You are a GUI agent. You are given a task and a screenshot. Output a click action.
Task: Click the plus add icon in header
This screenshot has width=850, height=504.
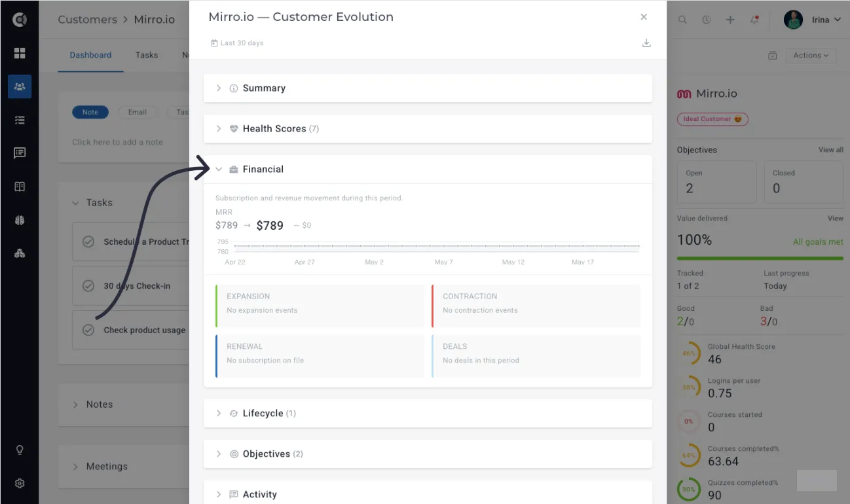[730, 20]
